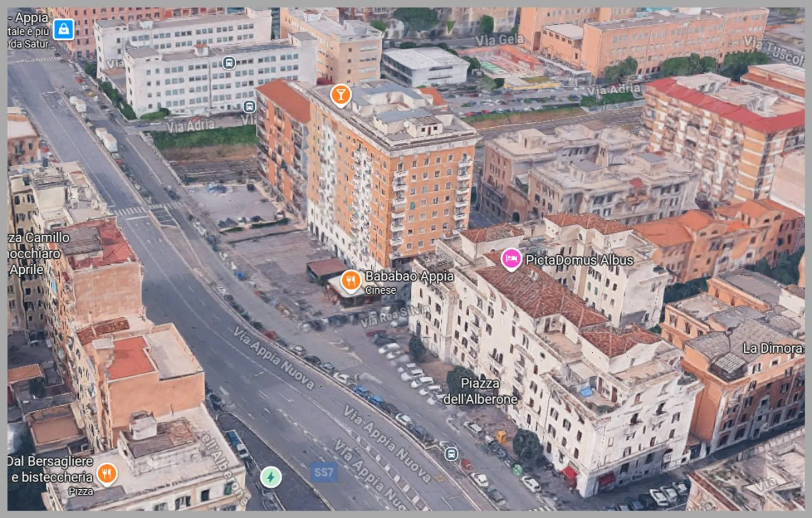
Task: Click the blue SS7 road shield
Action: coord(323,472)
